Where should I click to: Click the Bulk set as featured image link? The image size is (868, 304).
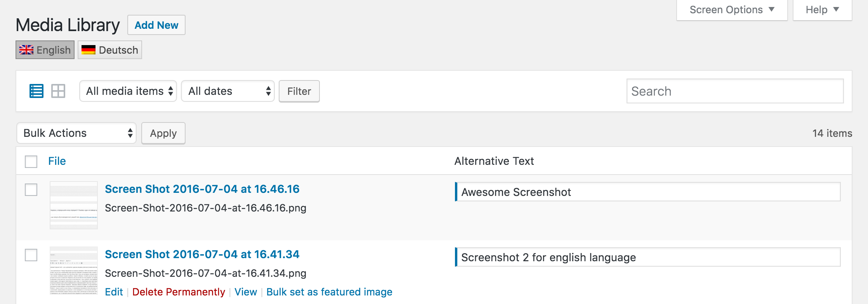tap(329, 292)
